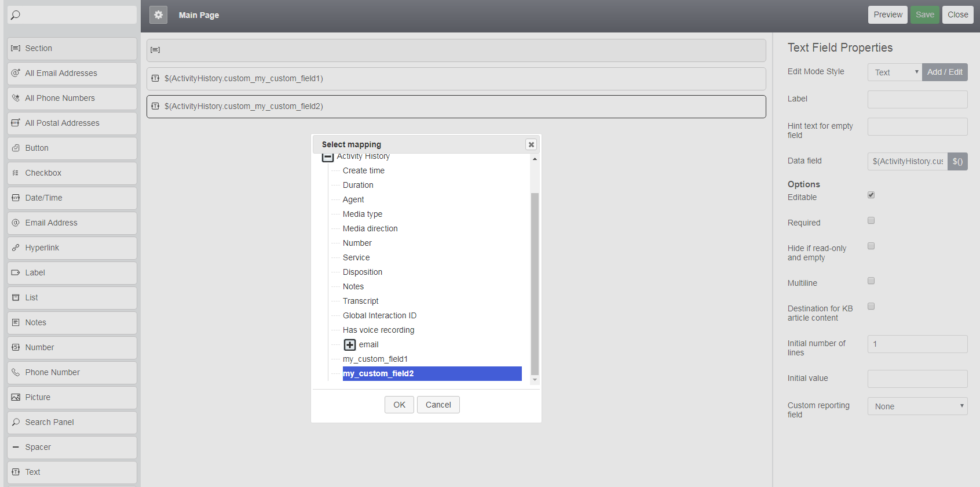This screenshot has width=980, height=487.
Task: Select the Notes component icon
Action: coord(16,322)
